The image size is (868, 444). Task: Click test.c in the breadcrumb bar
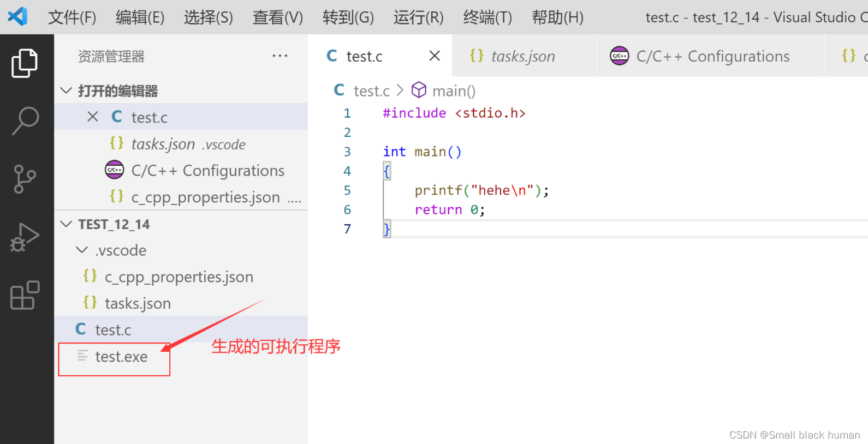(x=371, y=91)
